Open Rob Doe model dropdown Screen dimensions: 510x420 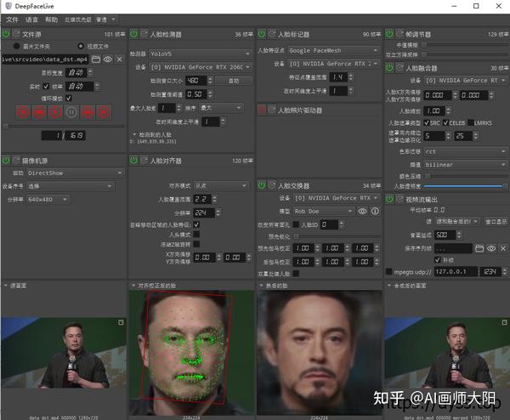point(324,211)
